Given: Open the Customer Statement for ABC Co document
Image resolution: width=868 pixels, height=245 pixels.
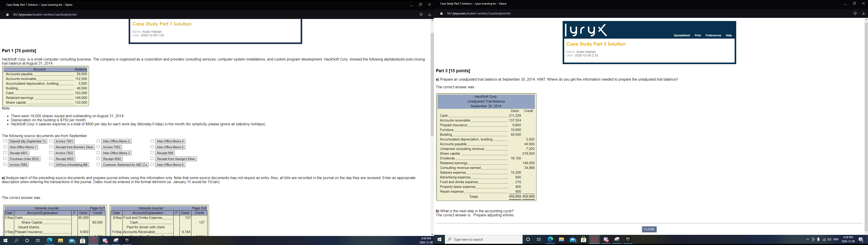Looking at the screenshot, I should pyautogui.click(x=125, y=165).
